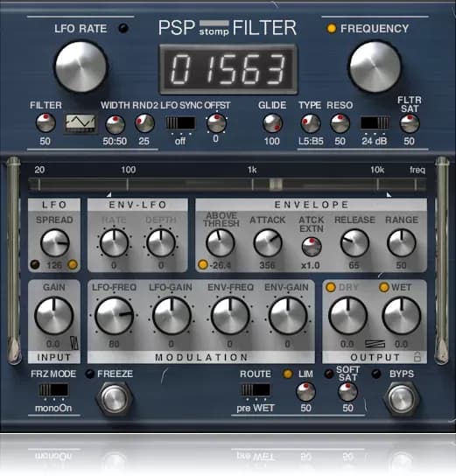Image resolution: width=456 pixels, height=476 pixels.
Task: Adjust the ATCK EXTN knob
Action: point(312,247)
